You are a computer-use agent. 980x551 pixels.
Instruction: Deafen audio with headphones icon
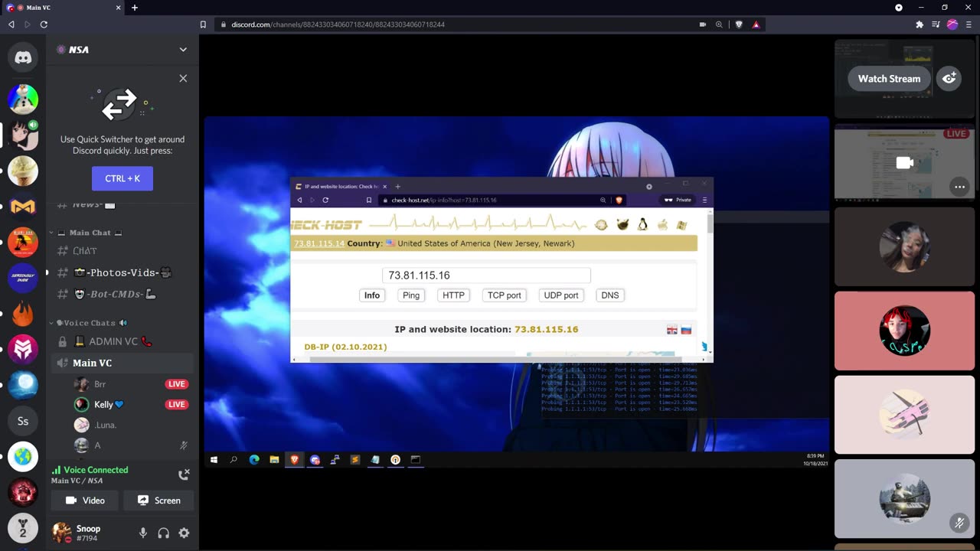click(x=163, y=533)
